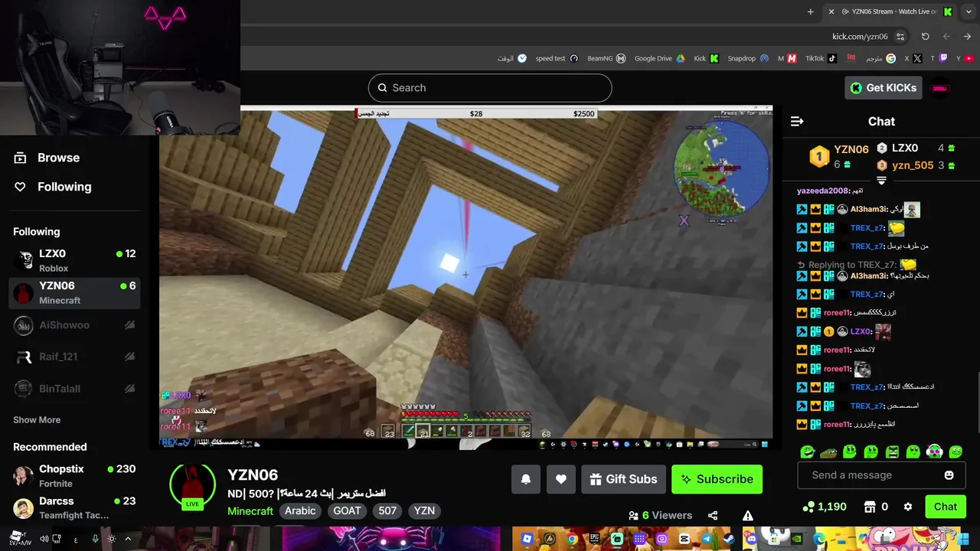Screen dimensions: 980x551
Task: Open username LZX0 in chat
Action: tap(861, 331)
